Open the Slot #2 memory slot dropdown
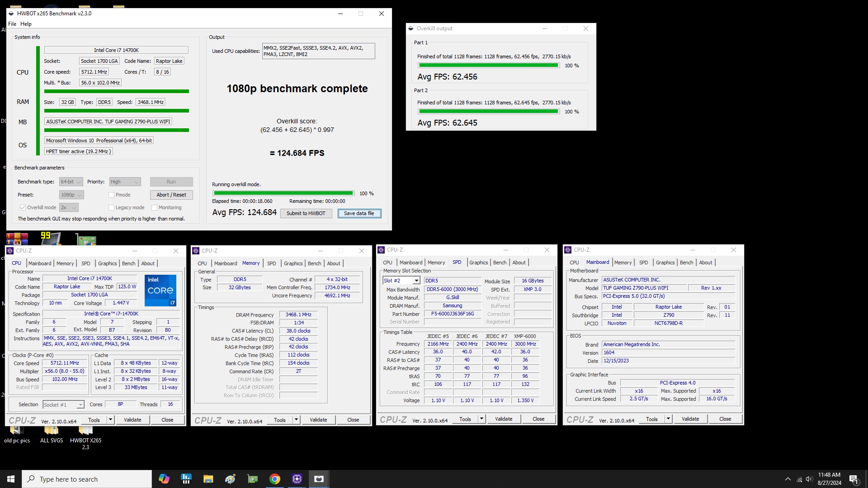Screen dimensions: 868x488 pos(401,281)
